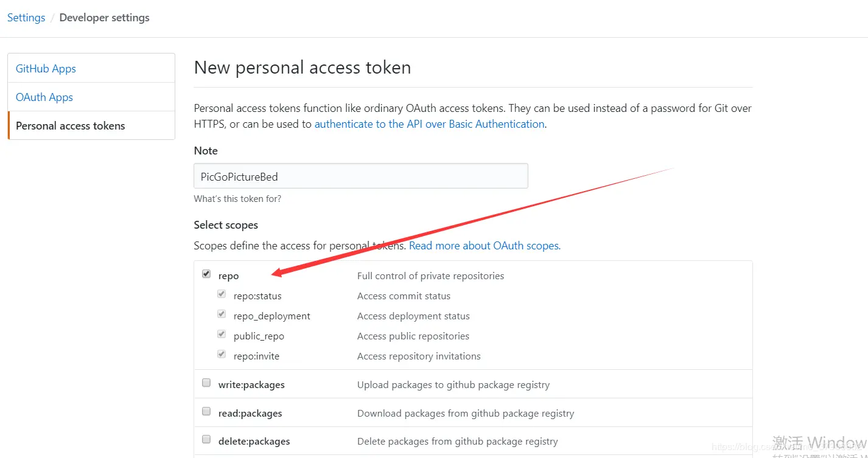The height and width of the screenshot is (458, 868).
Task: Open the Developer settings breadcrumb
Action: [x=104, y=18]
